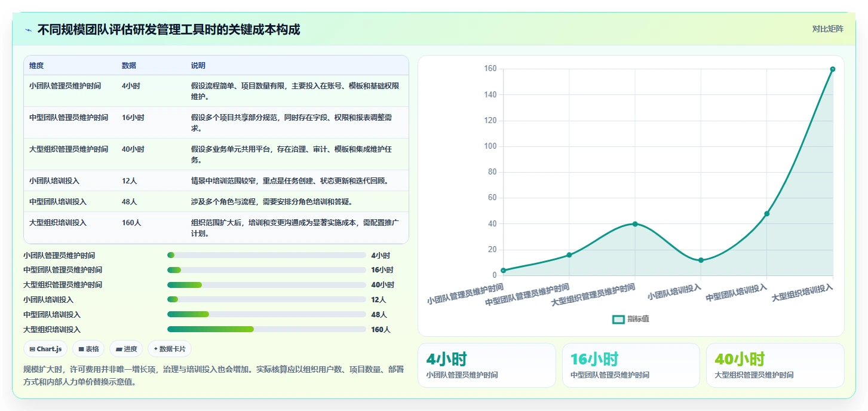Open the 16小时 中型团队管理员维护时间 data card
This screenshot has height=411, width=868.
631,365
